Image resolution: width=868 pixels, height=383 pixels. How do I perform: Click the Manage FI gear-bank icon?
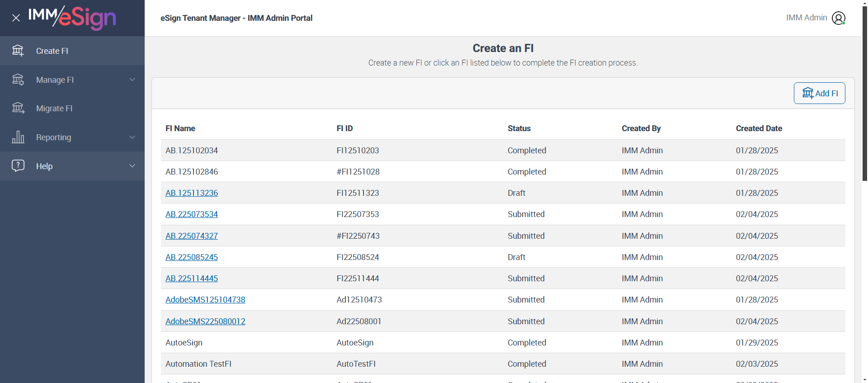[18, 80]
